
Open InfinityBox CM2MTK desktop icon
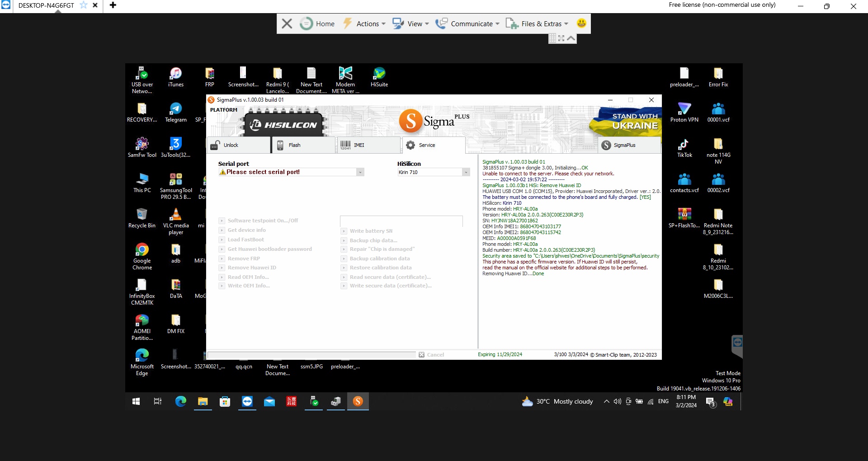point(142,292)
